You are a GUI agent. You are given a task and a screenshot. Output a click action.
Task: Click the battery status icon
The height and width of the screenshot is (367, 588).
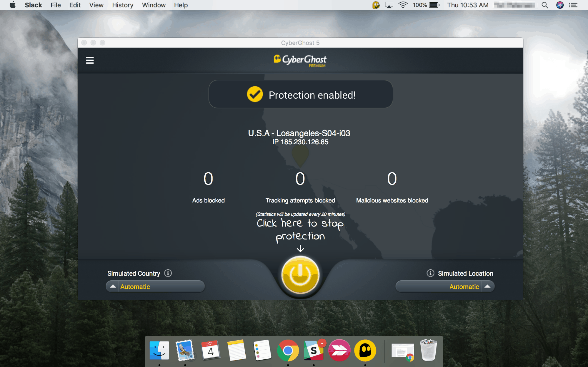(434, 5)
